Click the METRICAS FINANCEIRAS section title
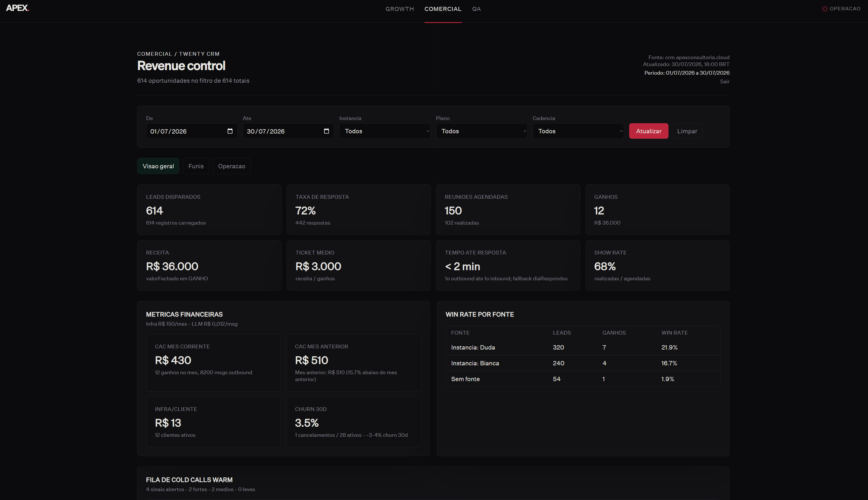This screenshot has width=868, height=500. [184, 314]
